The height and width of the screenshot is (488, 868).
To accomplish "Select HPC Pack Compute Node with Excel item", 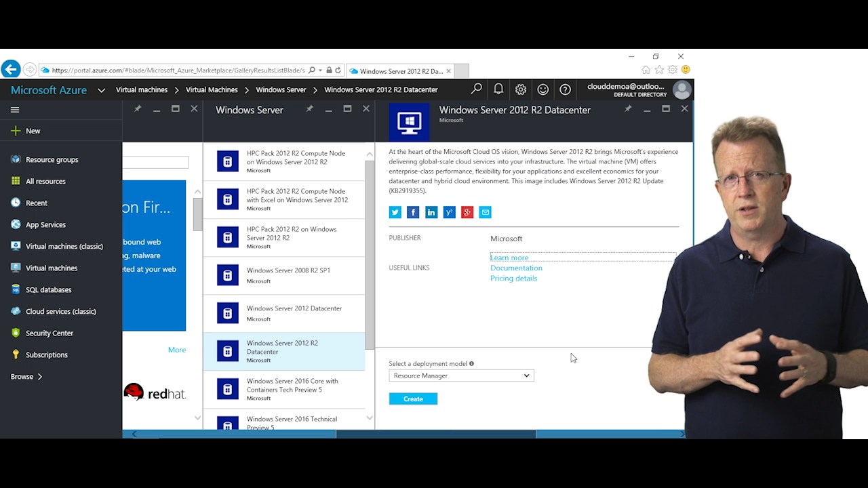I will [284, 199].
